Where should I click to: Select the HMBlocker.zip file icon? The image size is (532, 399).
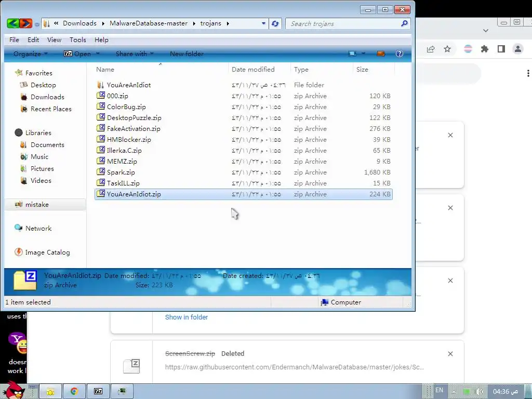point(100,139)
